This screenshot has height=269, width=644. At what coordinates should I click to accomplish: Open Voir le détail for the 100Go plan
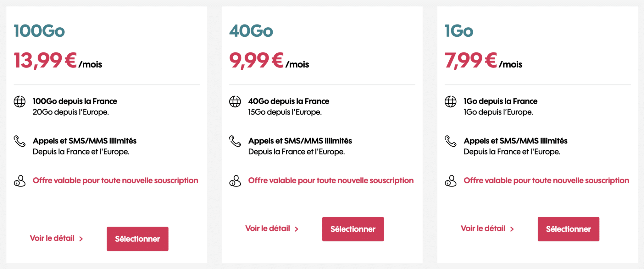pyautogui.click(x=52, y=239)
